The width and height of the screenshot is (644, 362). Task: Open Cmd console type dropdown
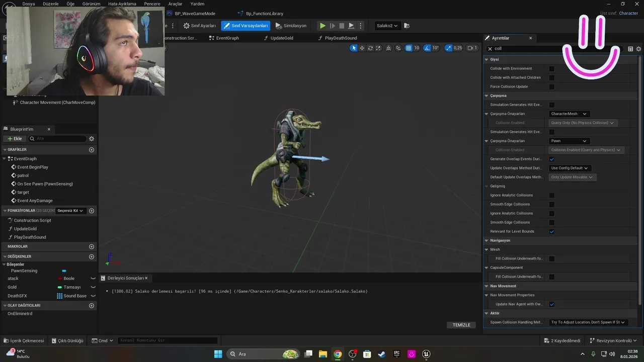point(103,340)
